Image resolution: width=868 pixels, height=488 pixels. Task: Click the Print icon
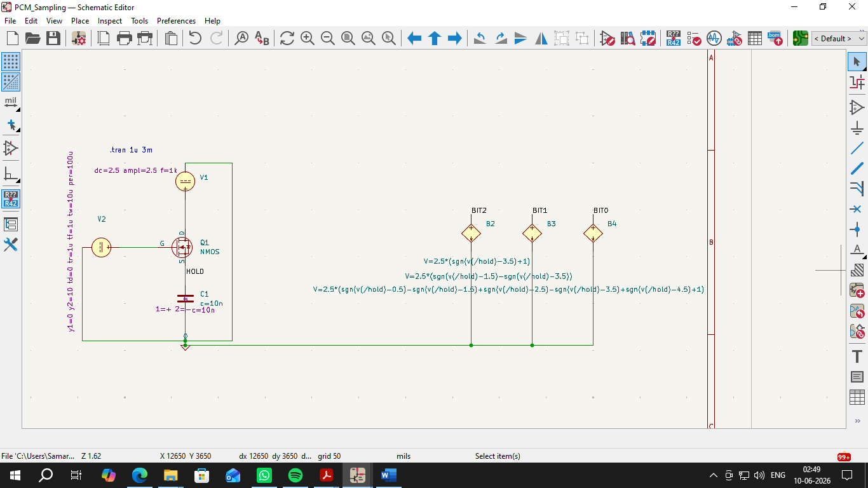[125, 38]
